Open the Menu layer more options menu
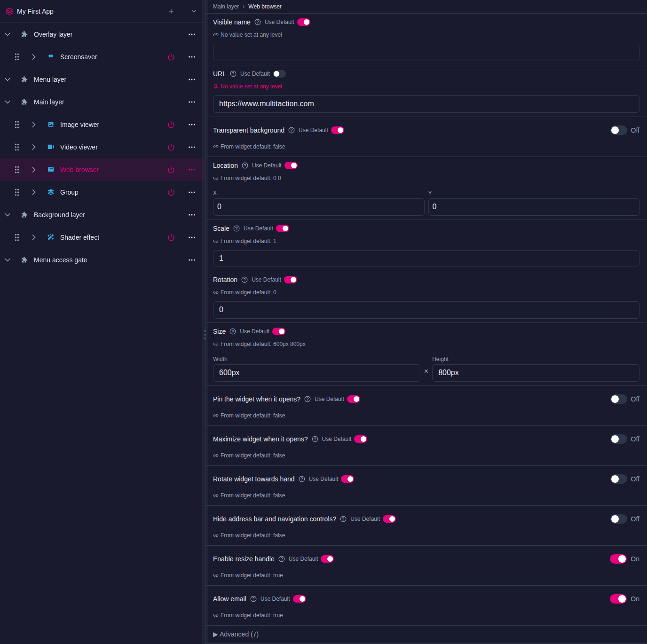The image size is (647, 644). tap(192, 79)
